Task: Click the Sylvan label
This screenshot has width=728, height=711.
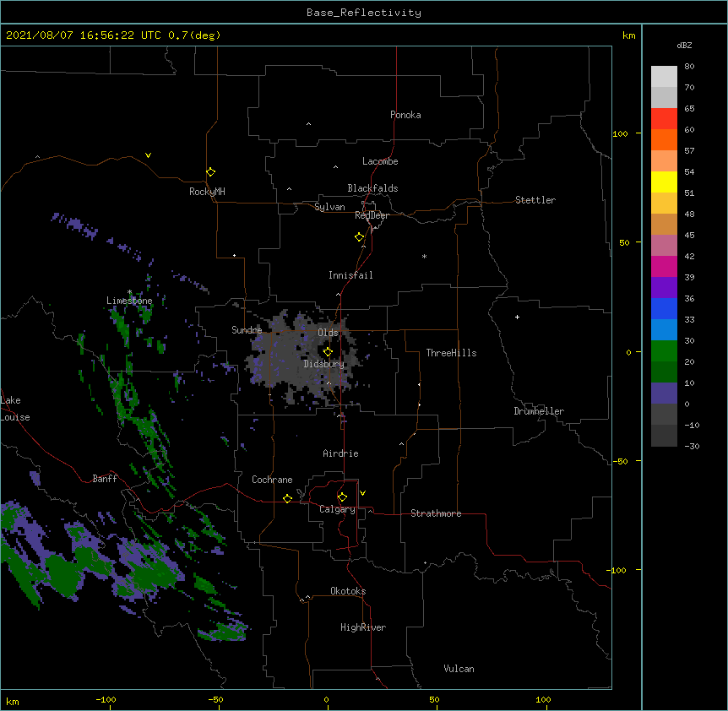Action: click(329, 207)
